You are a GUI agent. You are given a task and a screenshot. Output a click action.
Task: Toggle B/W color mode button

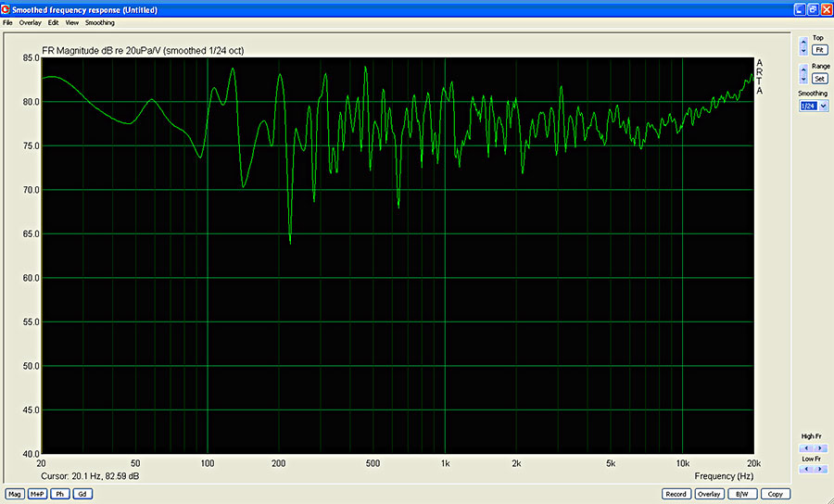[742, 494]
